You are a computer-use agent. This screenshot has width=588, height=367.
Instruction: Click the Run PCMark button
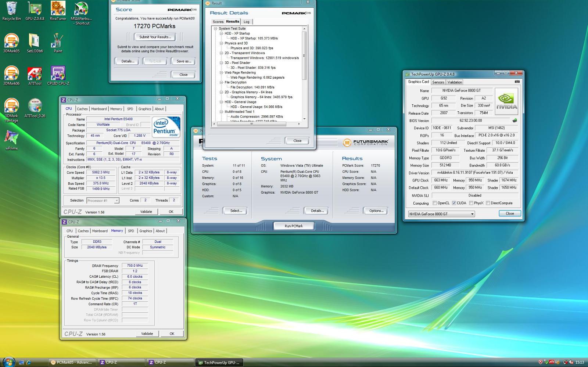pyautogui.click(x=294, y=226)
